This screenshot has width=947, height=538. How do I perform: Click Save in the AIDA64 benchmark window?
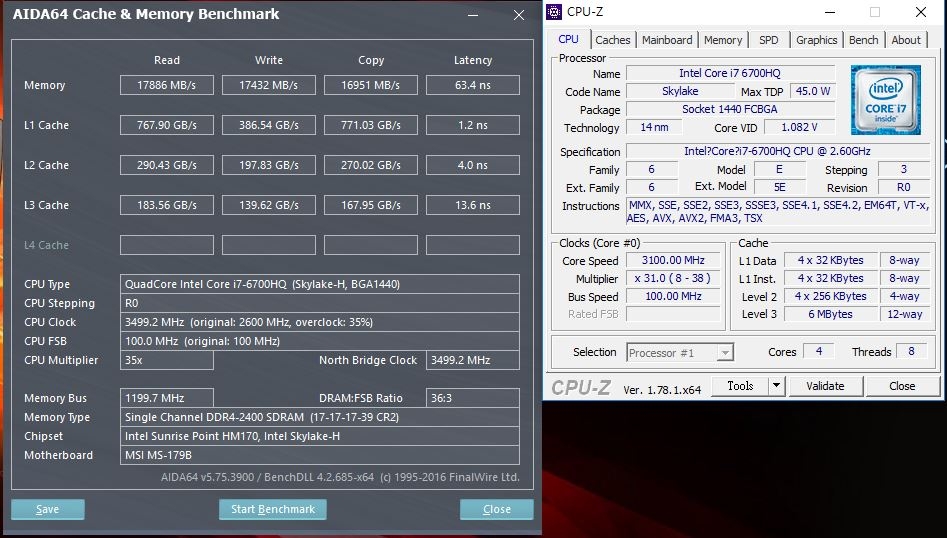48,509
